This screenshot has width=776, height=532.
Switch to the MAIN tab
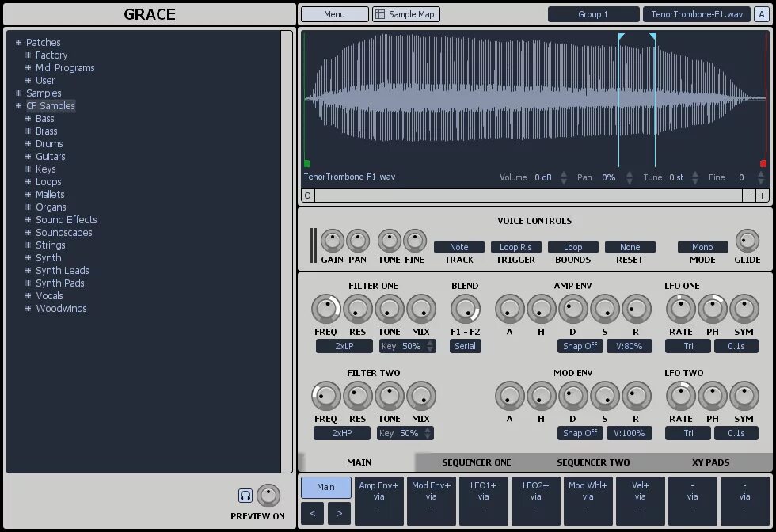tap(359, 462)
